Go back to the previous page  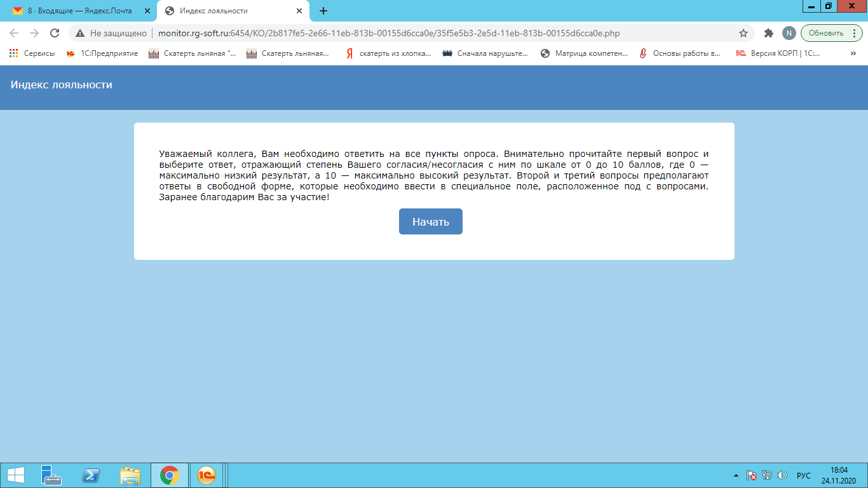click(x=15, y=33)
